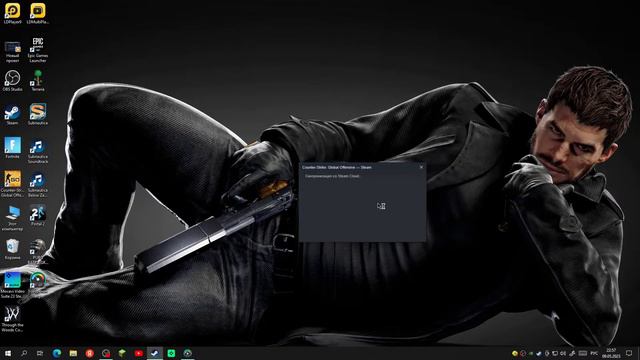Open the This PC (Этот компьютер) icon
Screen dimensions: 640x360
click(13, 218)
